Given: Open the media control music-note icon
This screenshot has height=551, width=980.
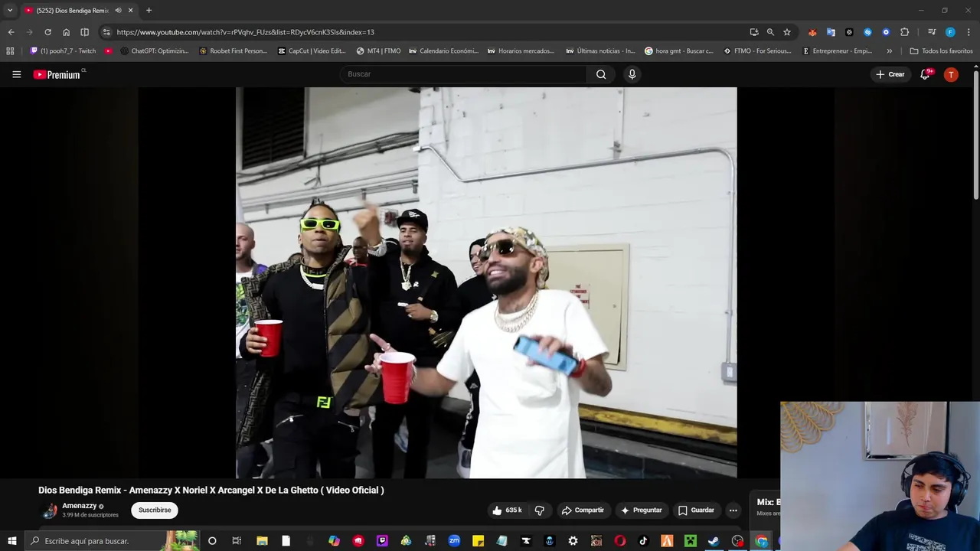Looking at the screenshot, I should click(932, 32).
